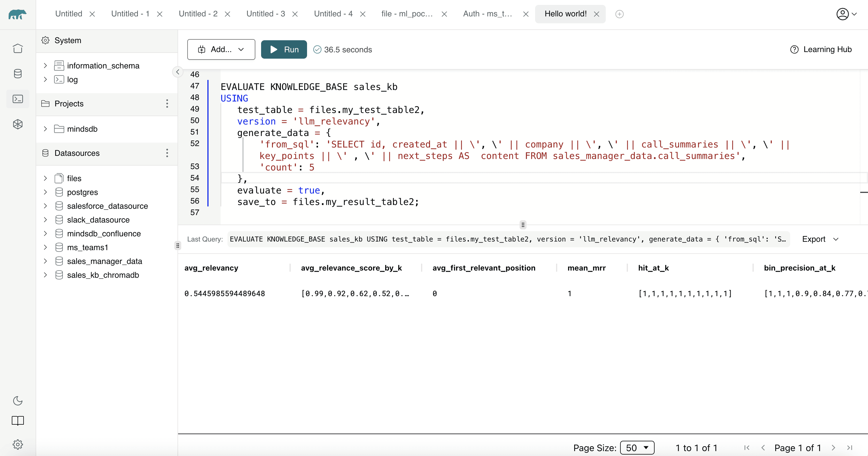
Task: Click the MindsDB bear logo
Action: (x=18, y=14)
